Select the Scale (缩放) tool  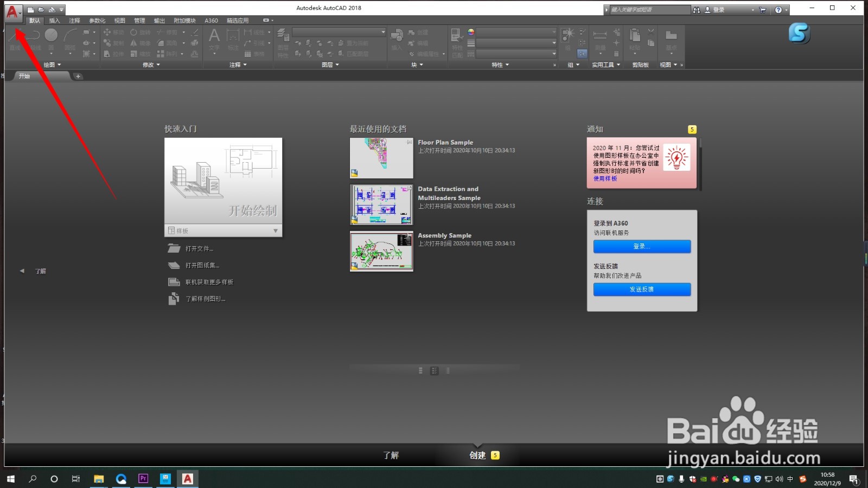click(141, 54)
